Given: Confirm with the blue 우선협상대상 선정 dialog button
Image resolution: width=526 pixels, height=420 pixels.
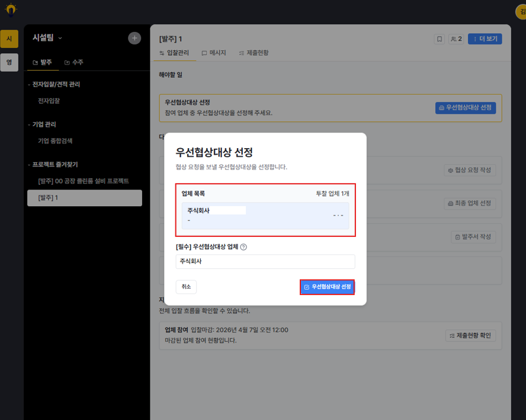Looking at the screenshot, I should tap(328, 287).
